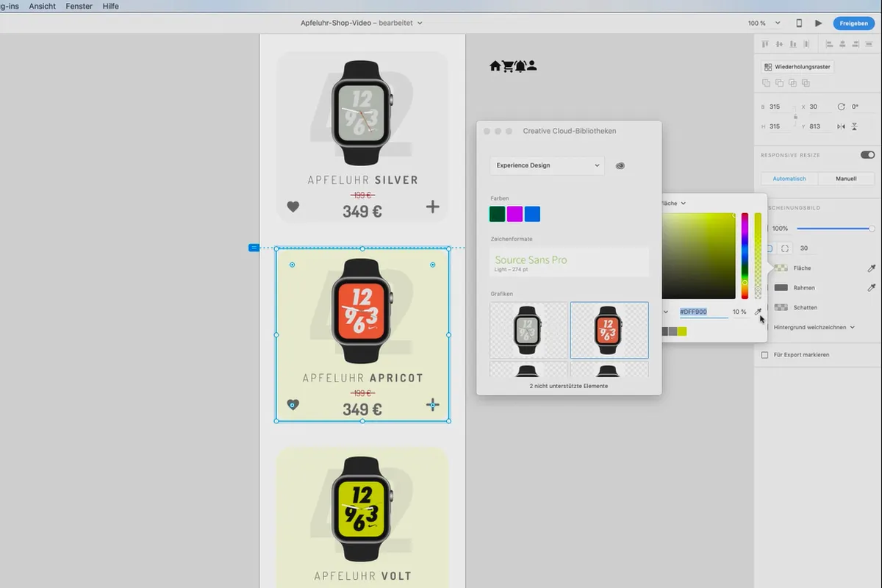This screenshot has width=882, height=588.
Task: Click the intersect boolean operation icon
Action: (792, 83)
